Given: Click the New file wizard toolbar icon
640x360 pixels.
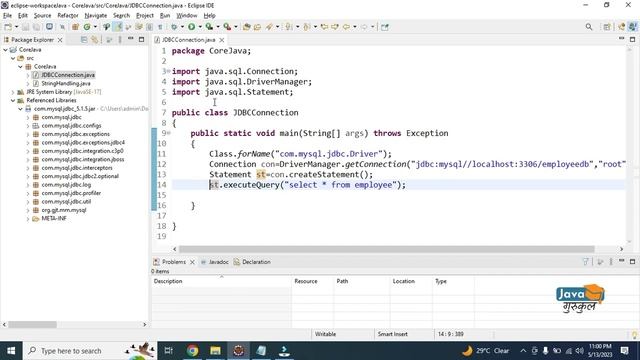Looking at the screenshot, I should pyautogui.click(x=8, y=27).
